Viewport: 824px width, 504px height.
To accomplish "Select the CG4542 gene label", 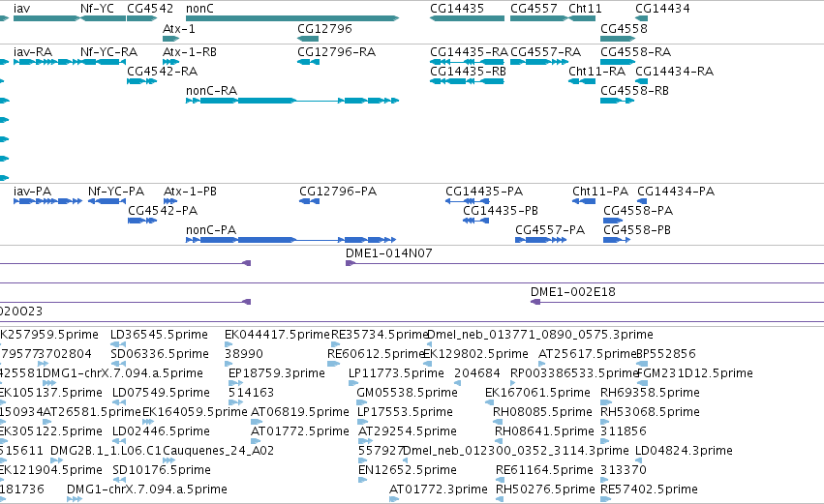I will click(150, 9).
